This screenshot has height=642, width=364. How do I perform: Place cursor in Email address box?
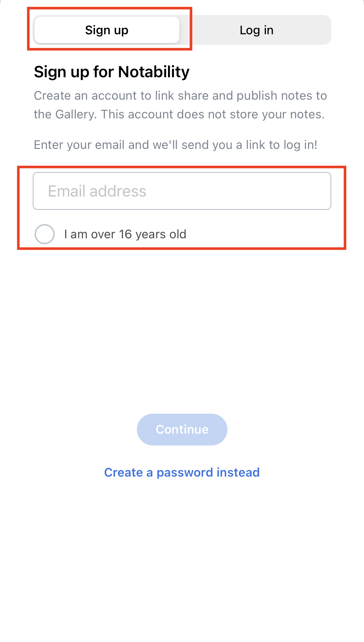[x=182, y=191]
